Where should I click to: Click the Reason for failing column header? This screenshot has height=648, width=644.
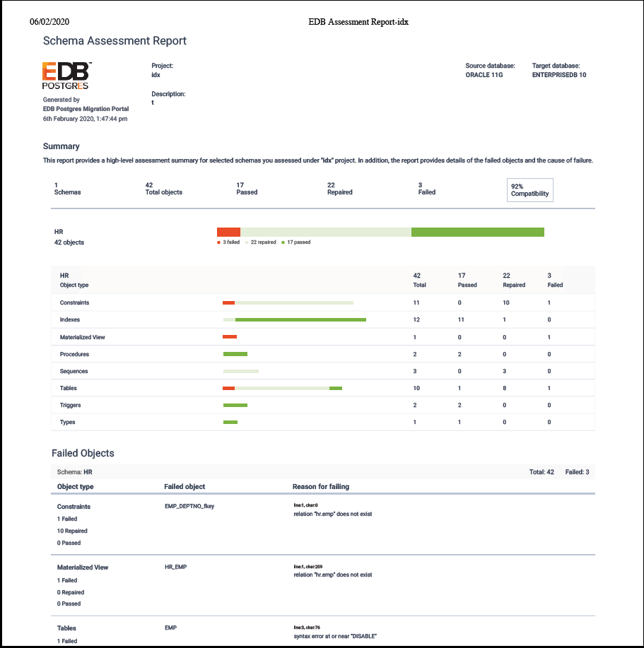(321, 487)
